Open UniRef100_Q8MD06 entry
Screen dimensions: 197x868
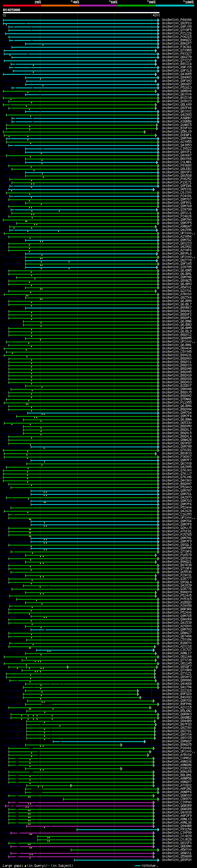[176, 91]
